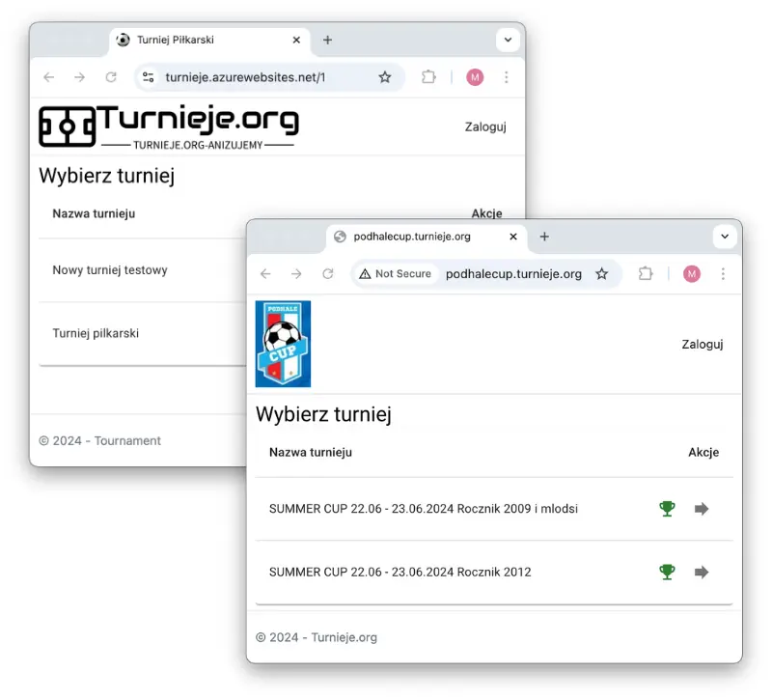The width and height of the screenshot is (772, 700).
Task: Go back in azurewebsites browser window
Action: click(x=49, y=77)
